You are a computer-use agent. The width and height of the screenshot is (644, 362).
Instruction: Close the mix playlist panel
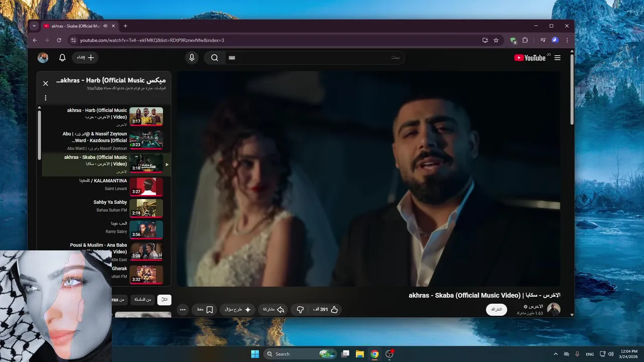coord(46,83)
